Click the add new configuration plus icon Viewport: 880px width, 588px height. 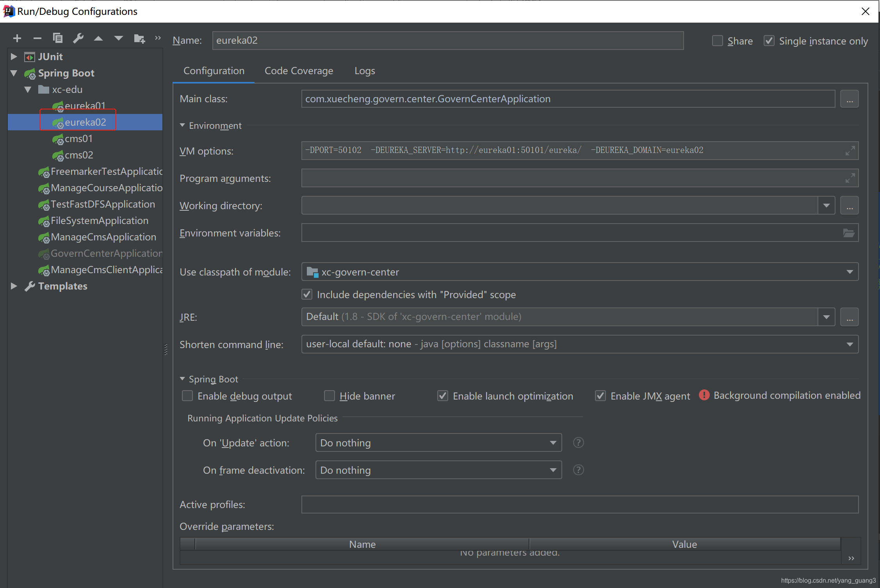click(17, 38)
